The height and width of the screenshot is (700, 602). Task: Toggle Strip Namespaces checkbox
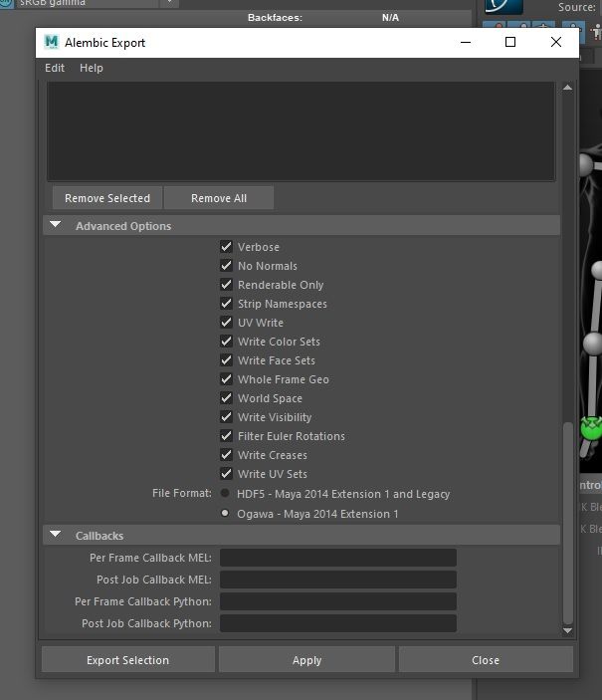(x=226, y=304)
